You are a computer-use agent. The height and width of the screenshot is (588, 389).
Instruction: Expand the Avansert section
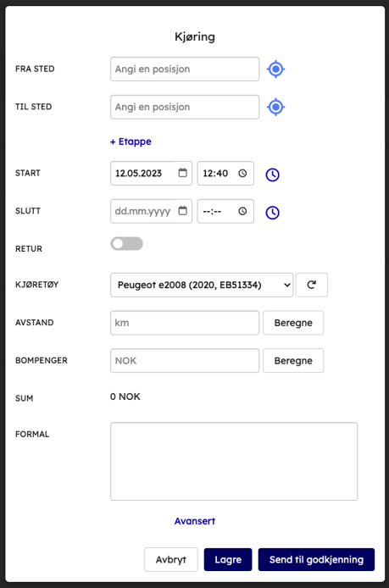tap(195, 521)
